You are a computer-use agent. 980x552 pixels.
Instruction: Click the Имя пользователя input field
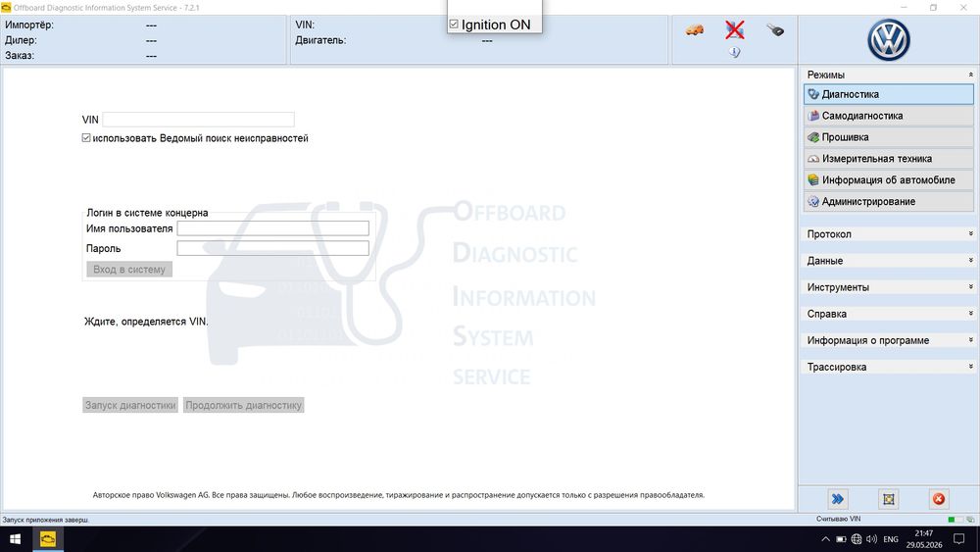pos(273,228)
